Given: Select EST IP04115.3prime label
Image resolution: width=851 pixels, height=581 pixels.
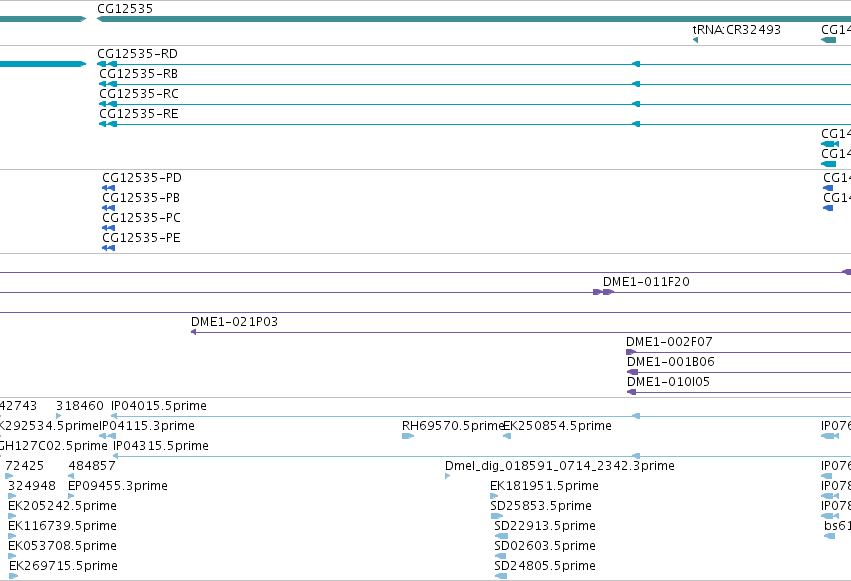Looking at the screenshot, I should 147,426.
